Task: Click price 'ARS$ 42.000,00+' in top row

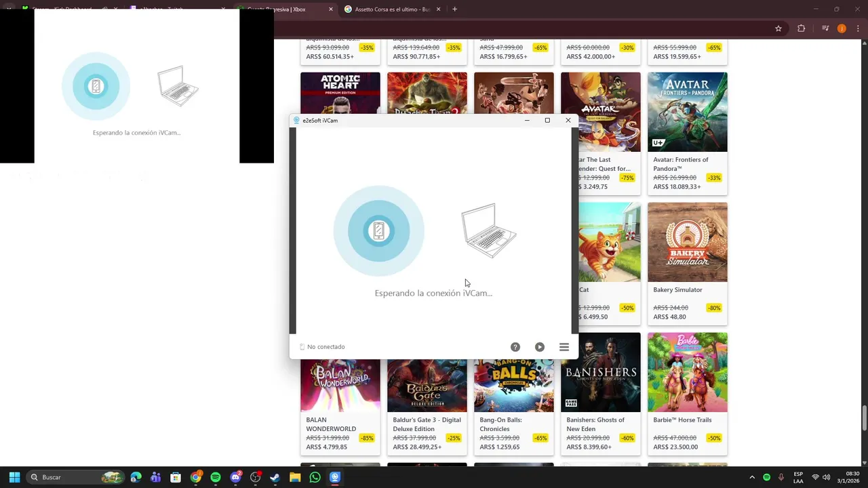Action: point(591,57)
